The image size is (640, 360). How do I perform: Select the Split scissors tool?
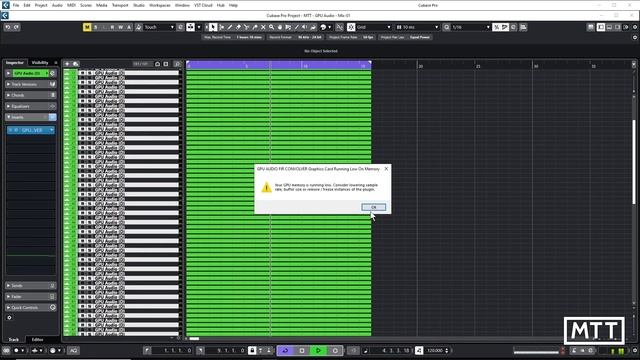tap(247, 27)
